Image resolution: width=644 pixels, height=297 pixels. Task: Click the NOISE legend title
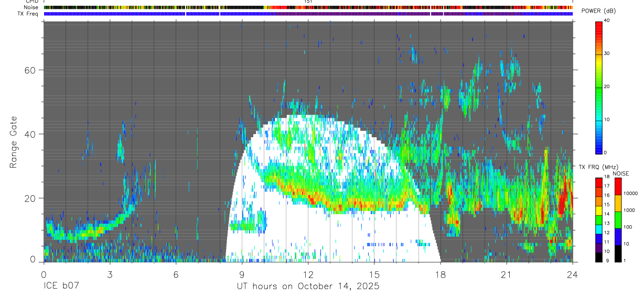[620, 173]
